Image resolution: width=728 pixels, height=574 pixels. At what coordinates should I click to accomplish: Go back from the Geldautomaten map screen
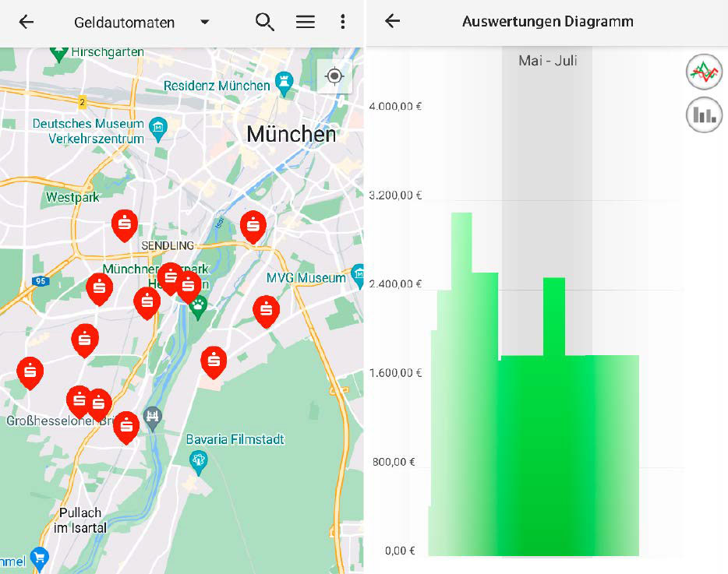pyautogui.click(x=27, y=22)
